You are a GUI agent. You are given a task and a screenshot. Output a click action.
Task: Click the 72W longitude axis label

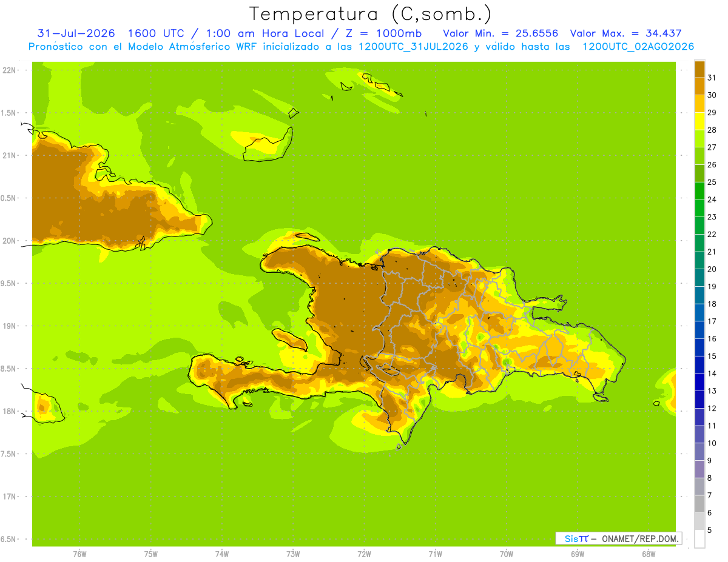coord(365,554)
